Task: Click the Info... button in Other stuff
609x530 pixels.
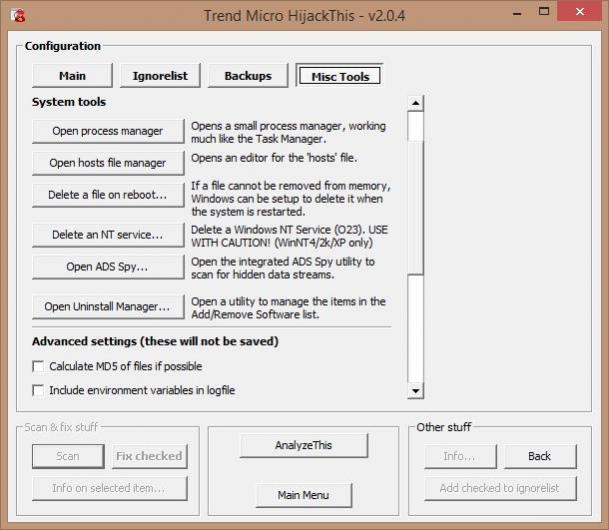Action: (x=460, y=456)
